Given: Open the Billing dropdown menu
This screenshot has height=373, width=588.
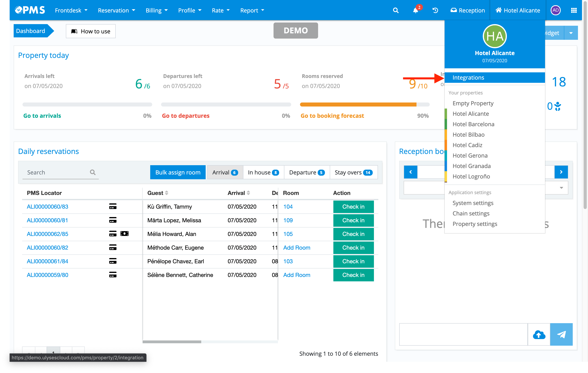Looking at the screenshot, I should [156, 10].
